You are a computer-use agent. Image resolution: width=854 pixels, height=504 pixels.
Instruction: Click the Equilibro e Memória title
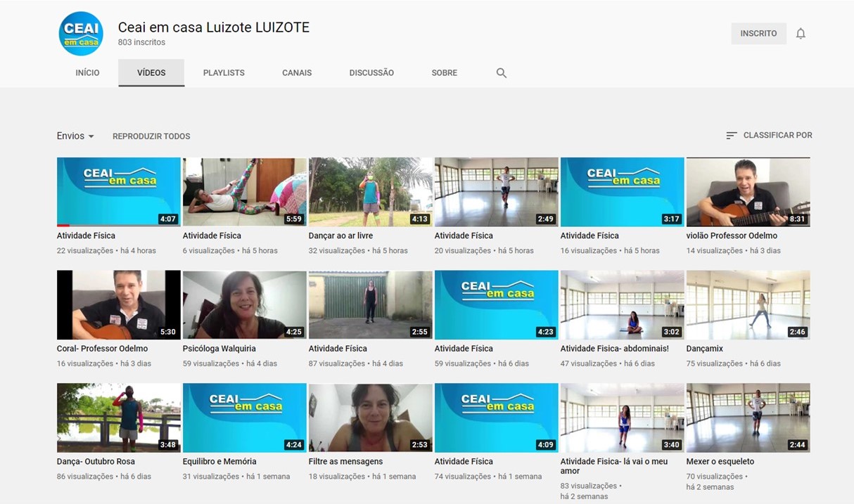(219, 462)
